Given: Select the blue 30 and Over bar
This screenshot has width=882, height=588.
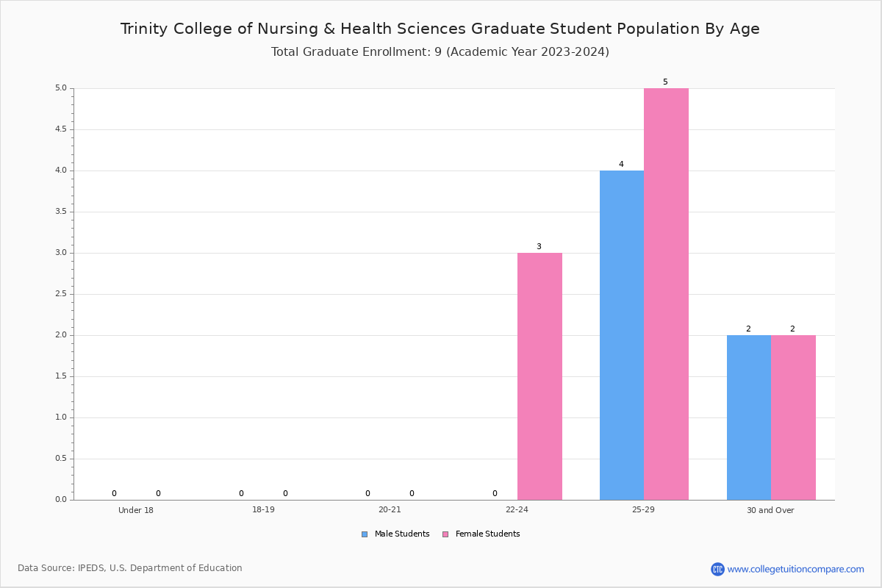Looking at the screenshot, I should pos(749,417).
